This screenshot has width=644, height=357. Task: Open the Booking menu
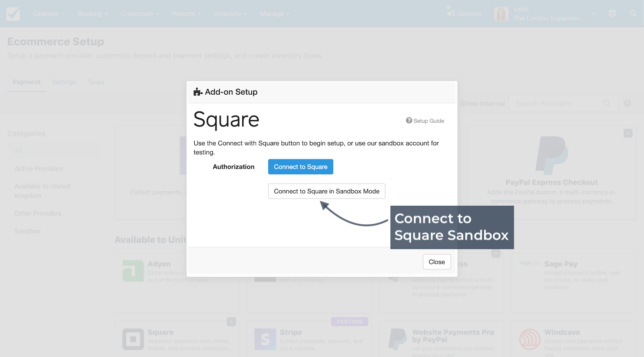pos(93,14)
